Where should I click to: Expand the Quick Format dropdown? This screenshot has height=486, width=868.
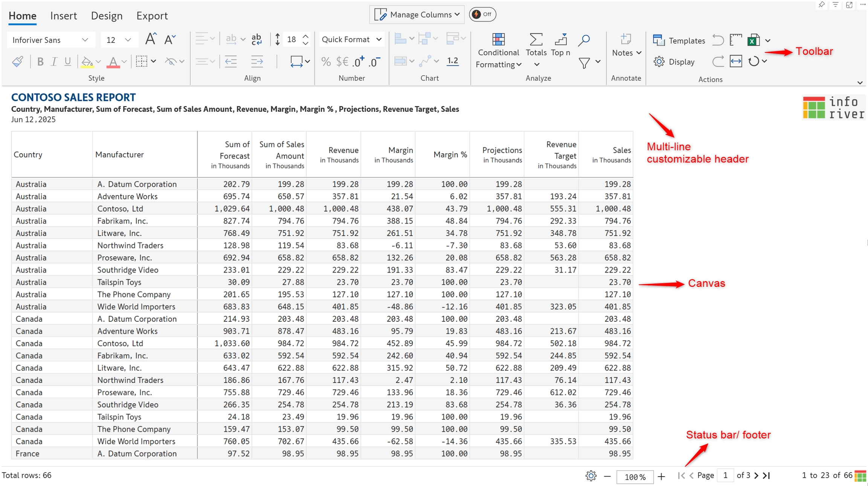pos(351,40)
